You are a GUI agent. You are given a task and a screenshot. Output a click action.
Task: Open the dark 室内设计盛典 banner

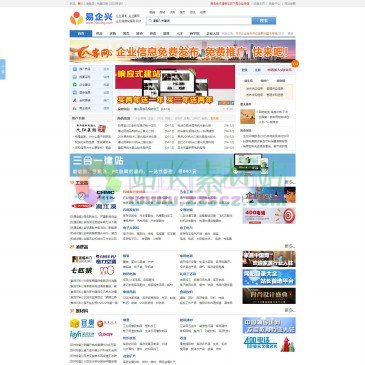269,296
